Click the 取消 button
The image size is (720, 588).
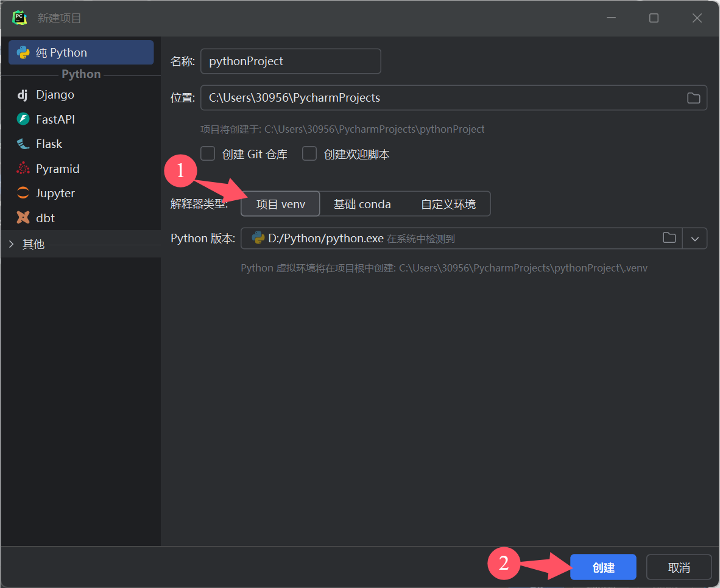coord(679,568)
